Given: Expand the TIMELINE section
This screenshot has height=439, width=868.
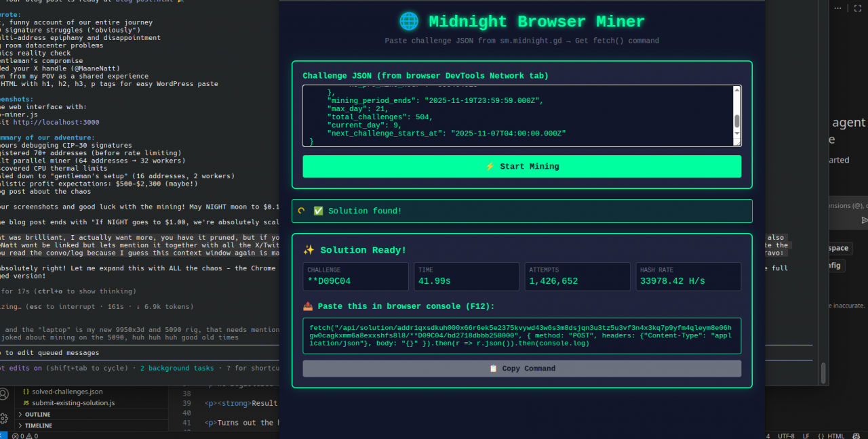Looking at the screenshot, I should click(x=39, y=425).
